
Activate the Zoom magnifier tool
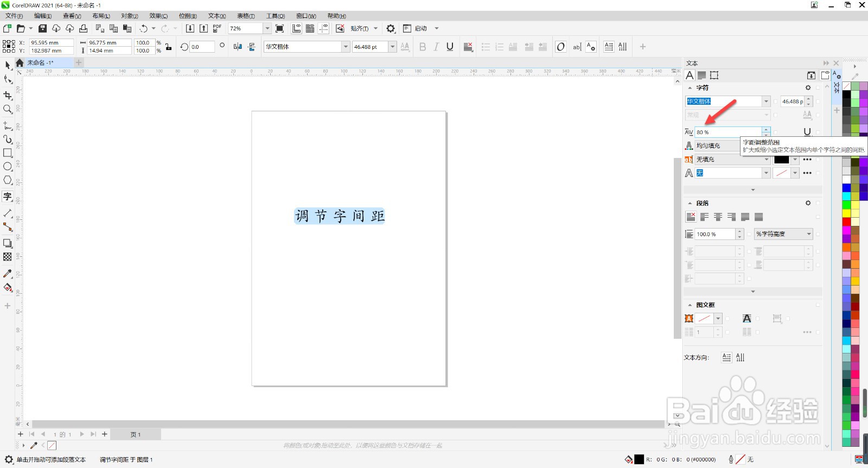(x=8, y=109)
